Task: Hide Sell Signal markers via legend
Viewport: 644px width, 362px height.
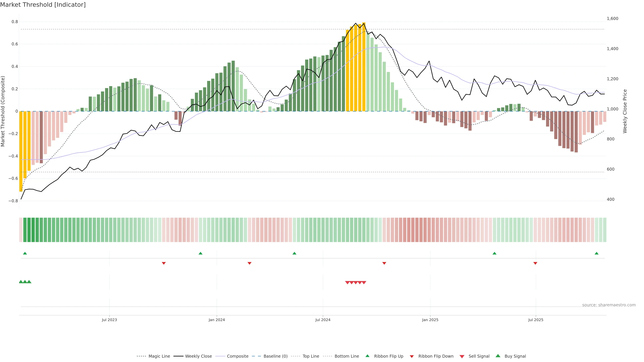Action: pos(479,356)
